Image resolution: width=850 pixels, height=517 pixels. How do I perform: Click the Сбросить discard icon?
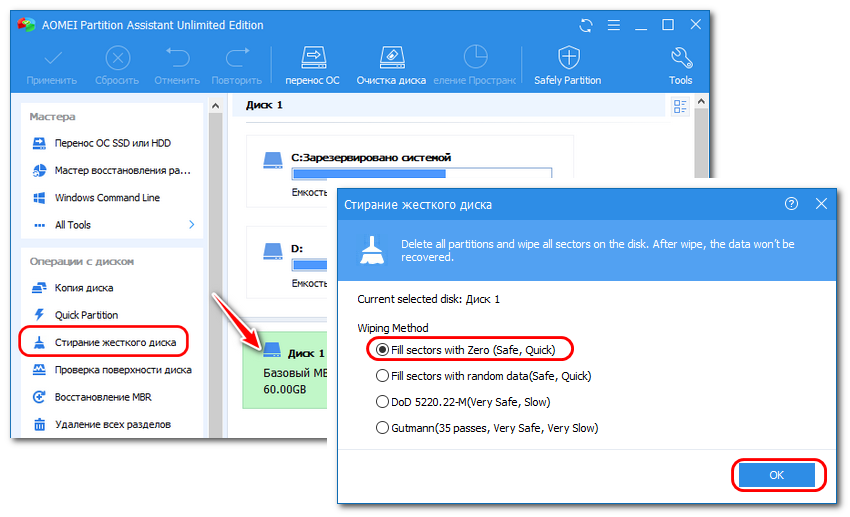pyautogui.click(x=118, y=58)
